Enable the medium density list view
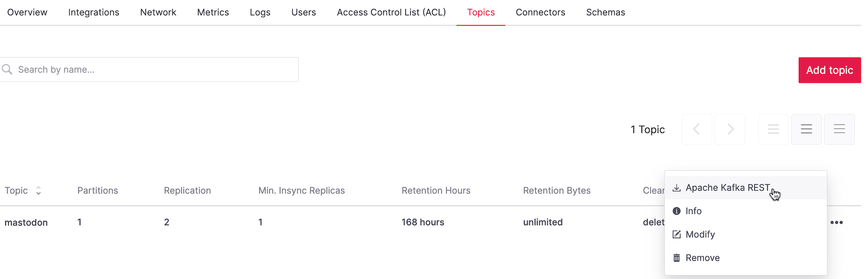The width and height of the screenshot is (868, 279). pyautogui.click(x=806, y=129)
